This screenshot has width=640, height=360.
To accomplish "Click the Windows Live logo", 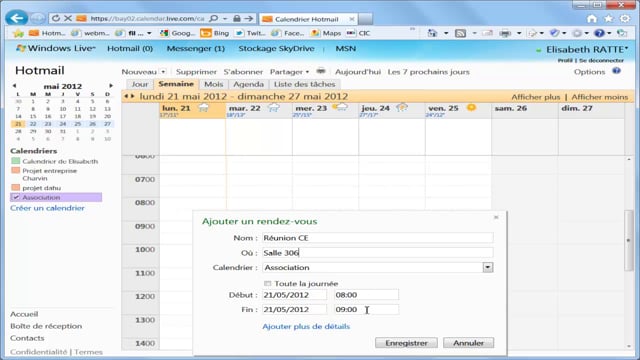I will click(56, 48).
